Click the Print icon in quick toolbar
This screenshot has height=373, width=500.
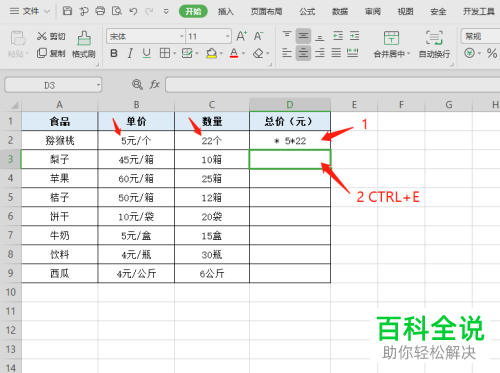click(x=100, y=11)
